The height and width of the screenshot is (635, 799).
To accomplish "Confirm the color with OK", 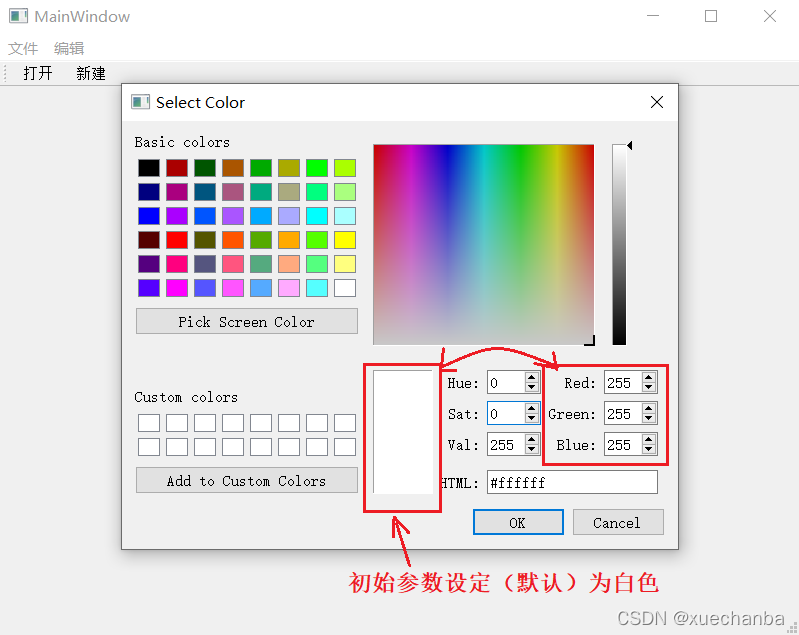I will point(518,522).
